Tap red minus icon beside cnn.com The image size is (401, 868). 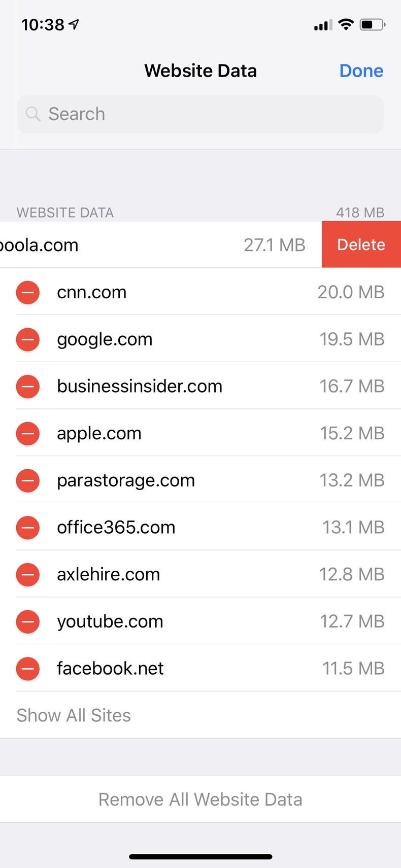coord(28,292)
